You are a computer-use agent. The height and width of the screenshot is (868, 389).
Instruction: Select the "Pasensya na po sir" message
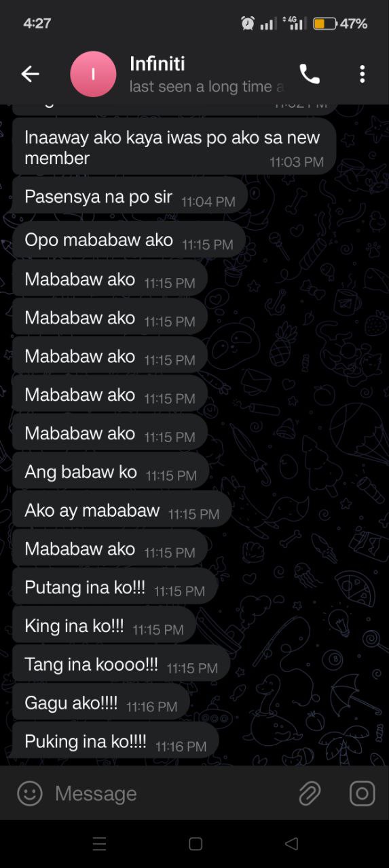pyautogui.click(x=130, y=197)
